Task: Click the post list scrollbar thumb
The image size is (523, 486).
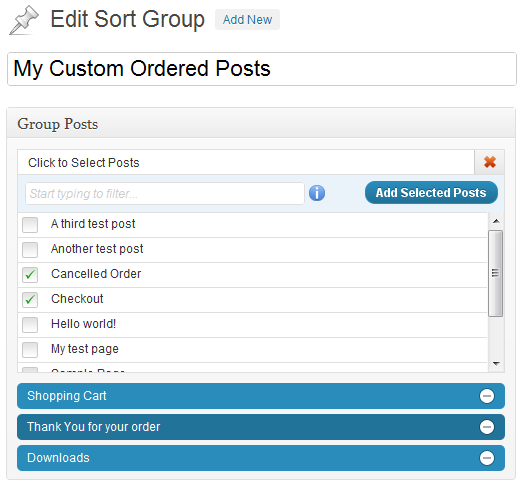Action: [x=496, y=273]
